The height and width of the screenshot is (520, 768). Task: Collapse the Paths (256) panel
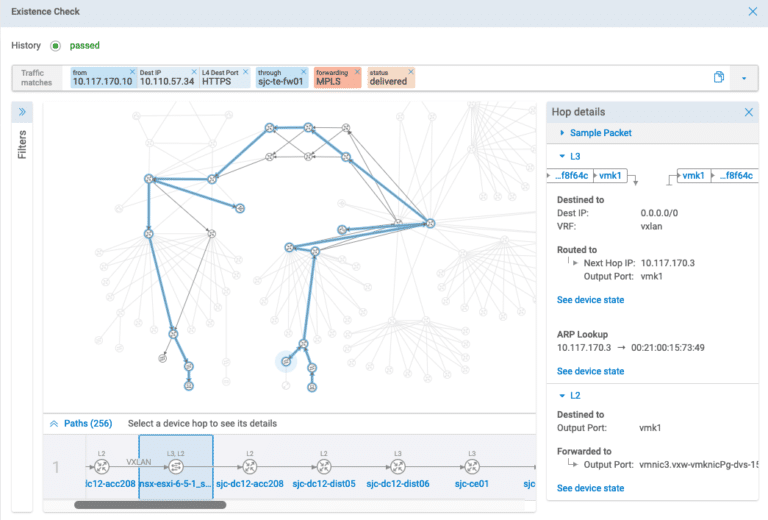56,423
